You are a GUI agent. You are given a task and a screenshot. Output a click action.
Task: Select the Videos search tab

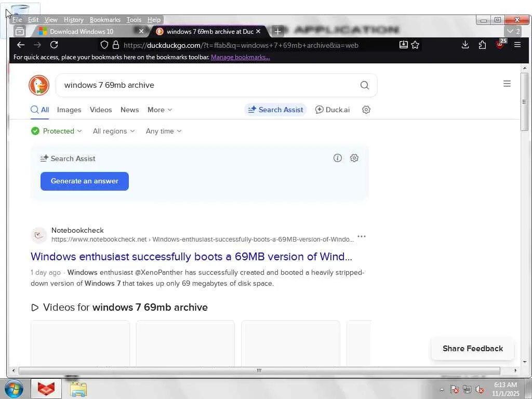coord(101,110)
